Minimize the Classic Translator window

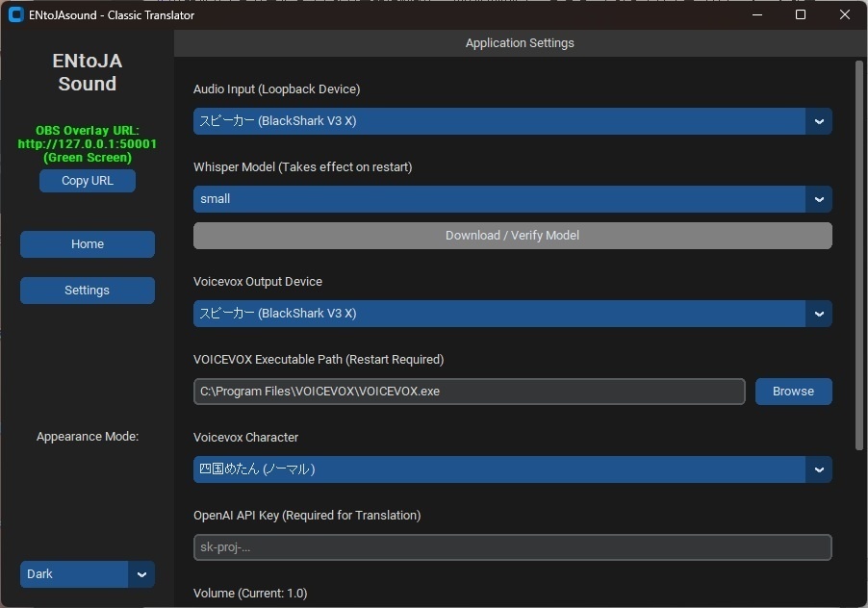[756, 15]
